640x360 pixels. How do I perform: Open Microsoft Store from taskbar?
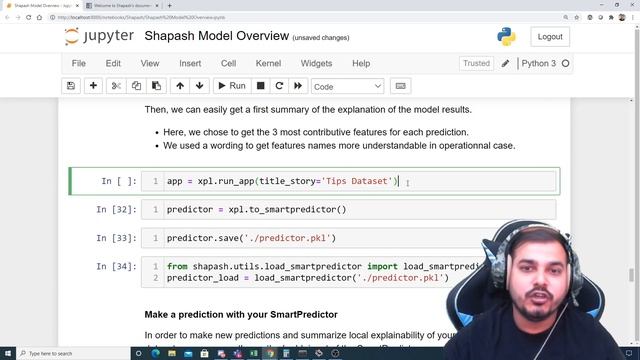click(x=204, y=353)
